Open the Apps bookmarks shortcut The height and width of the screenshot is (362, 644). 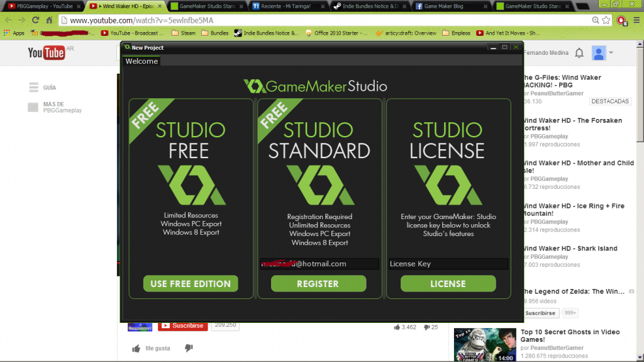[x=14, y=33]
